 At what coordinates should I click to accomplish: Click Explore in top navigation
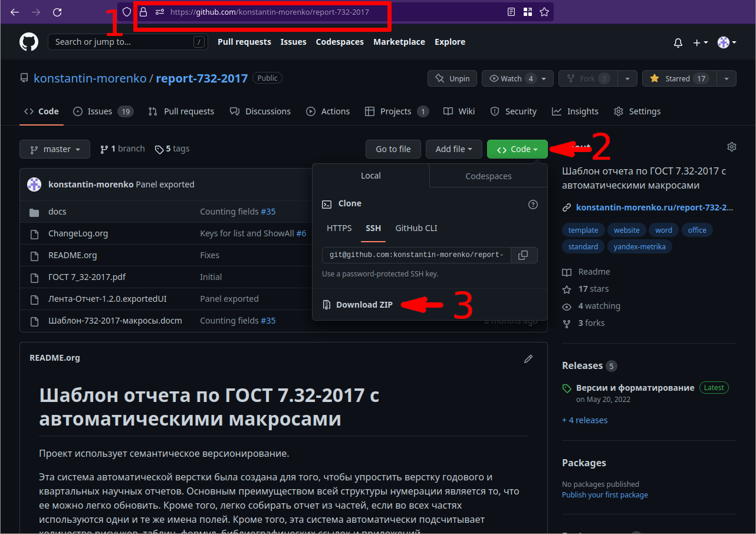450,42
